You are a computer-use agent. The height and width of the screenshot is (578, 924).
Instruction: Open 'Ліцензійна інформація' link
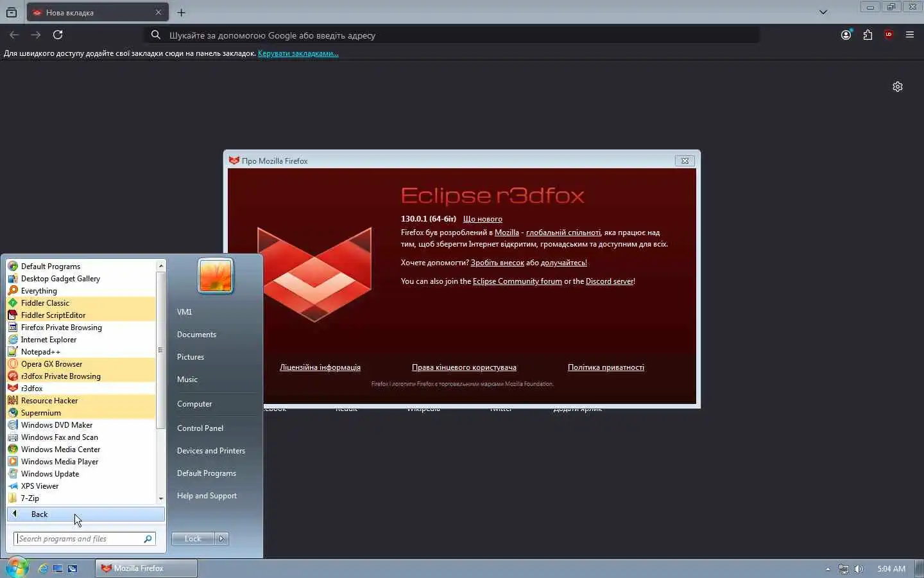[320, 367]
